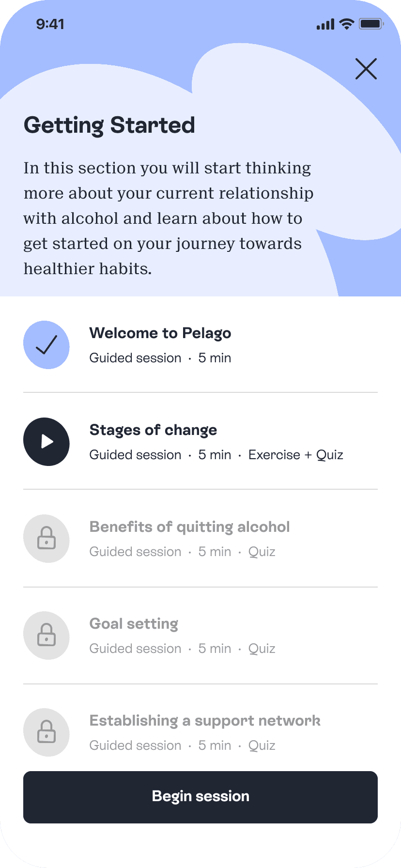This screenshot has height=868, width=401.
Task: Tap the 9:41 clock in status bar
Action: 50,24
